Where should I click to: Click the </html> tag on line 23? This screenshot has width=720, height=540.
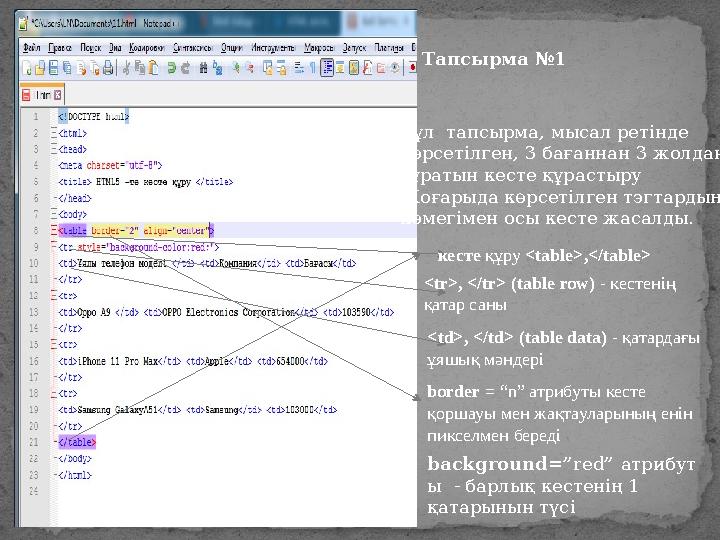75,475
